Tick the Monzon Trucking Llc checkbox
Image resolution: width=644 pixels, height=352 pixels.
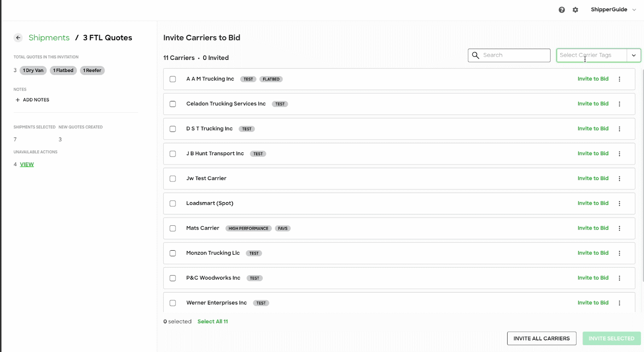pos(173,253)
